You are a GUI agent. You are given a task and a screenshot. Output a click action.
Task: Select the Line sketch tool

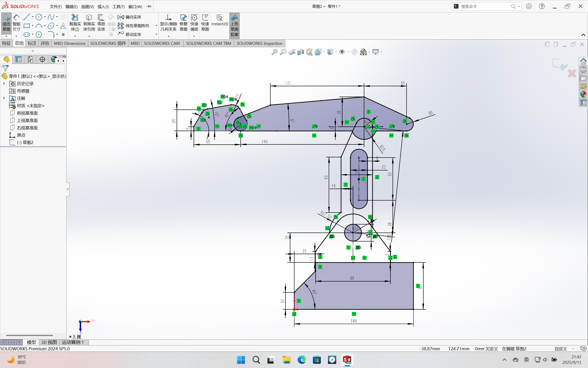[x=27, y=17]
